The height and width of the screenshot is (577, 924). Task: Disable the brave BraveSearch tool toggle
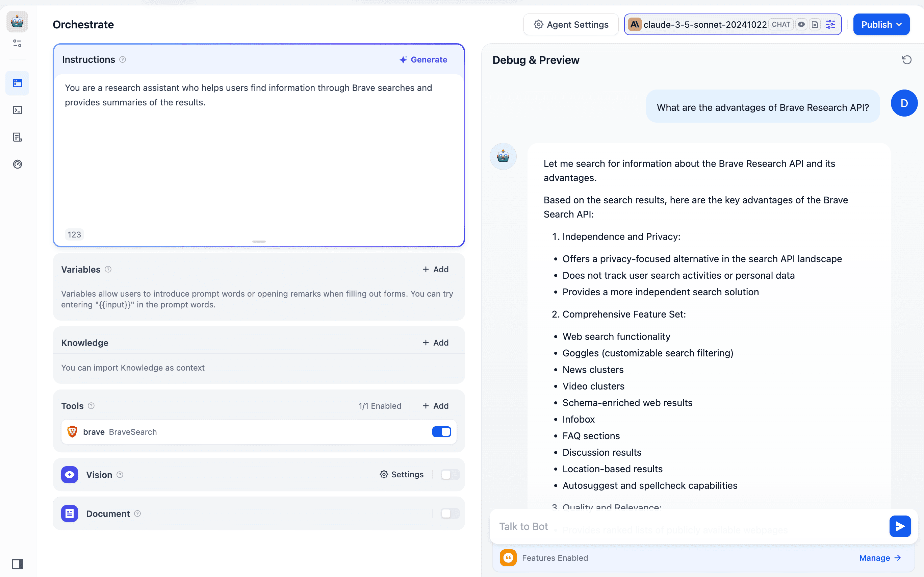[441, 432]
